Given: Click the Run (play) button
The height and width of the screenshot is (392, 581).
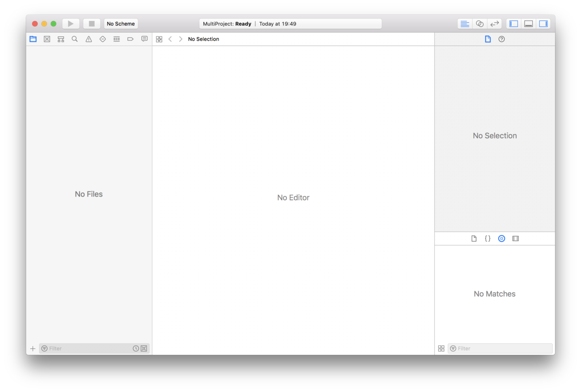Looking at the screenshot, I should pos(71,24).
